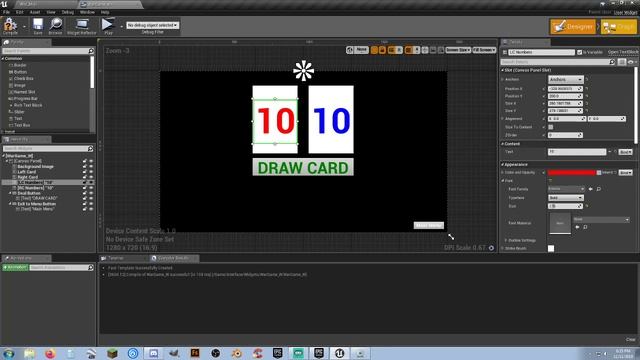
Task: Toggle Inherit on Color and Opacity
Action: click(x=599, y=173)
